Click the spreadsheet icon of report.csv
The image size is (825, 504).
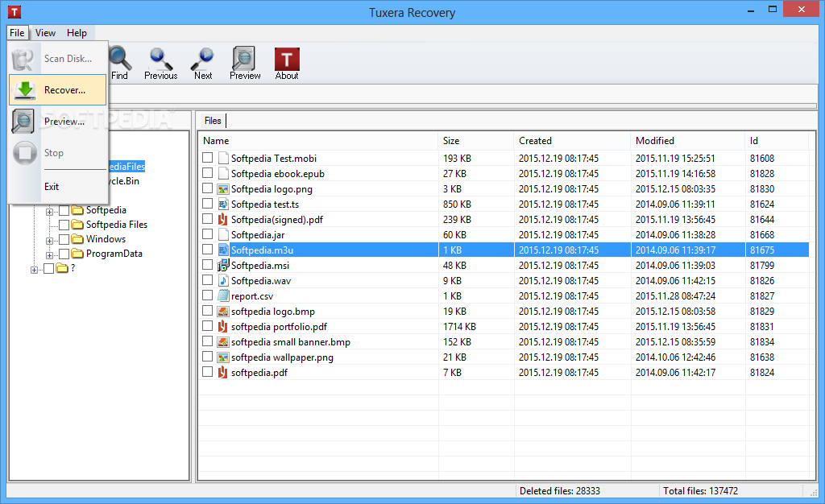pyautogui.click(x=223, y=295)
